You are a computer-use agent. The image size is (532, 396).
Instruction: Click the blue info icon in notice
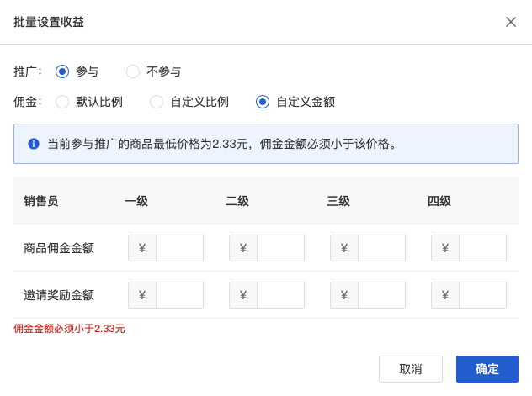point(35,144)
